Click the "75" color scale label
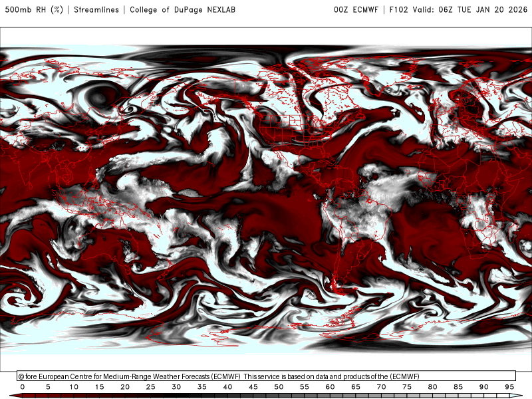 [x=407, y=387]
